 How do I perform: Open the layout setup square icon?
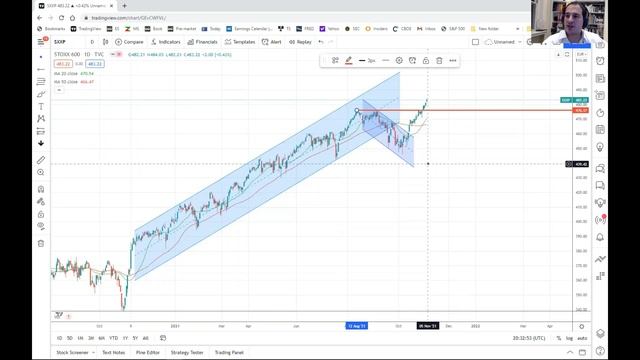click(475, 42)
